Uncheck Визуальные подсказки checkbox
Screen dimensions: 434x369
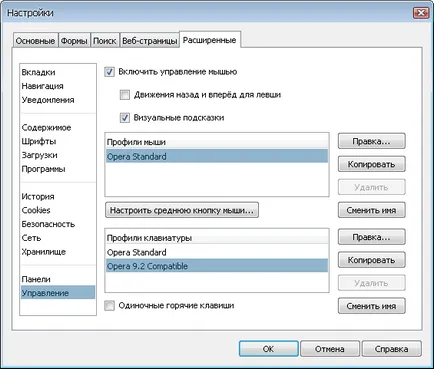(125, 118)
